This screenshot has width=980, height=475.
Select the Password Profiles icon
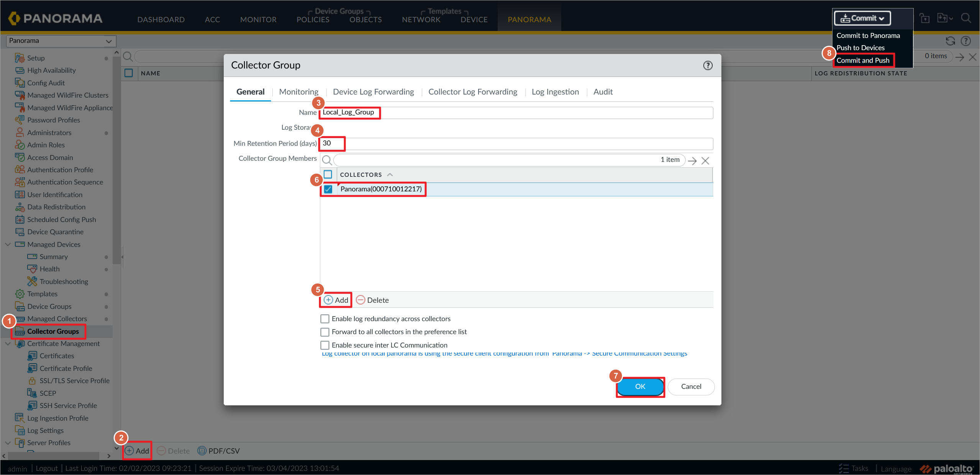pyautogui.click(x=20, y=120)
